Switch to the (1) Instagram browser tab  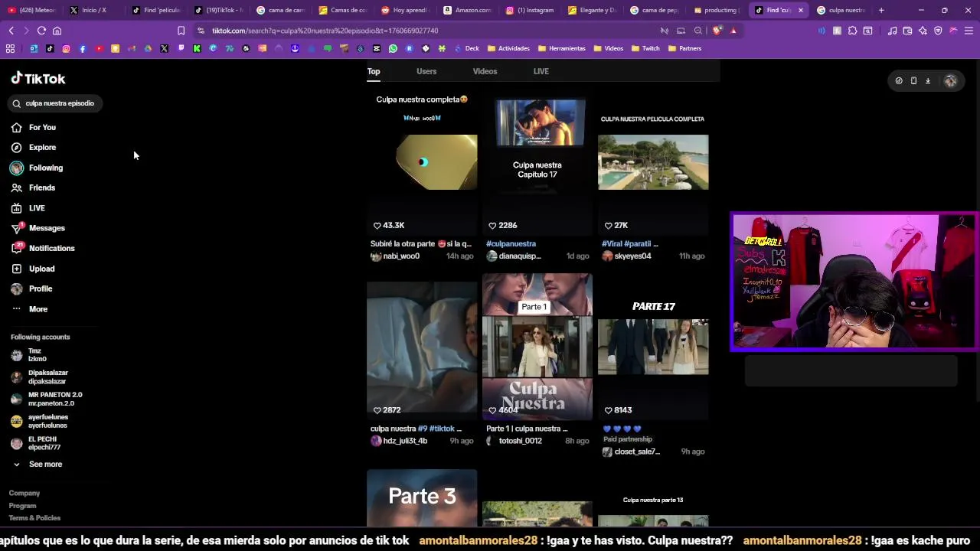tap(530, 10)
